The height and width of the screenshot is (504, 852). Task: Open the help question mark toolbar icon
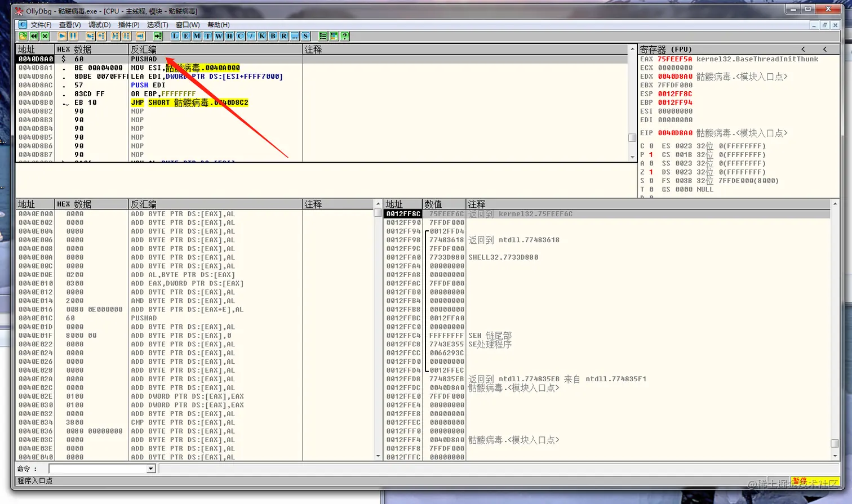coord(345,36)
